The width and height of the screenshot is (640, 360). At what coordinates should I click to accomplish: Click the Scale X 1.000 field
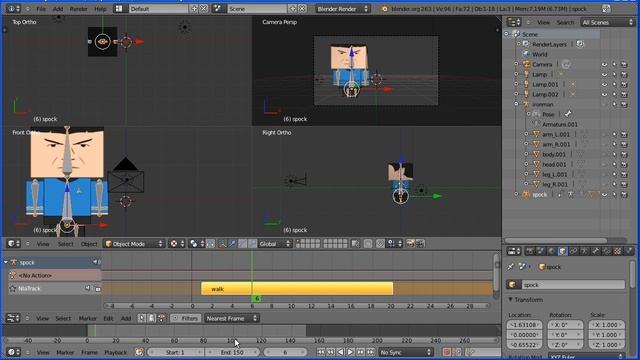click(x=607, y=325)
